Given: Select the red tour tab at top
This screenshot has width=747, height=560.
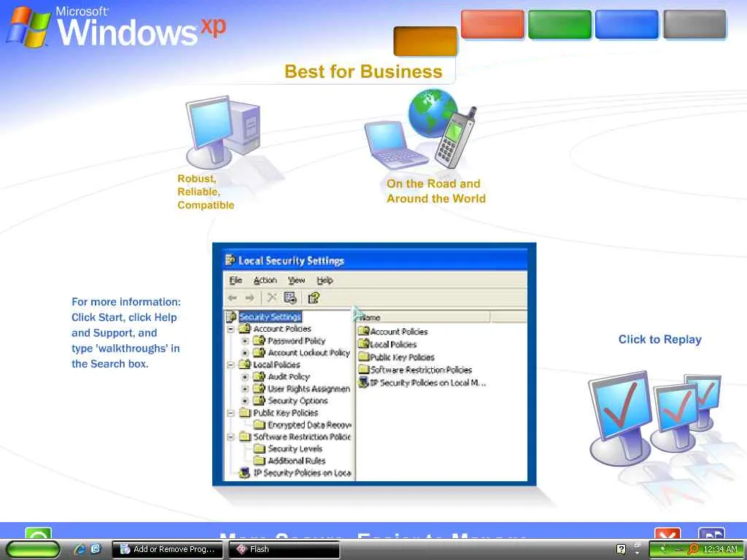Looking at the screenshot, I should [492, 24].
